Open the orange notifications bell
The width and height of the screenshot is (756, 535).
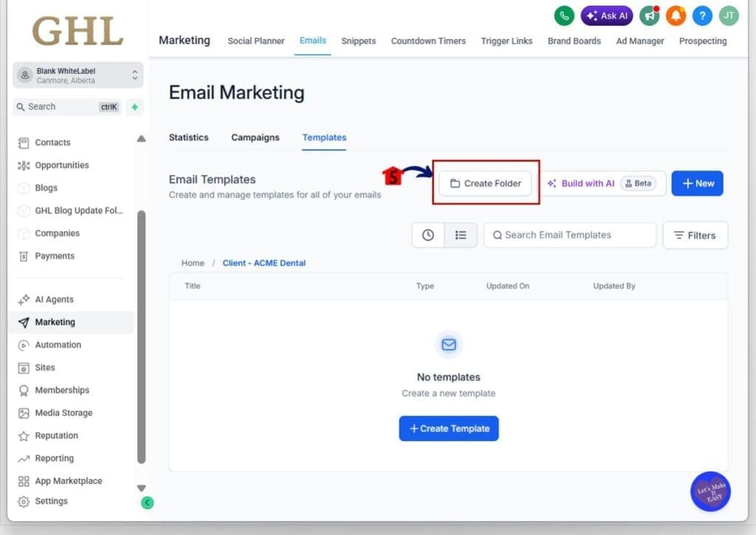[676, 15]
